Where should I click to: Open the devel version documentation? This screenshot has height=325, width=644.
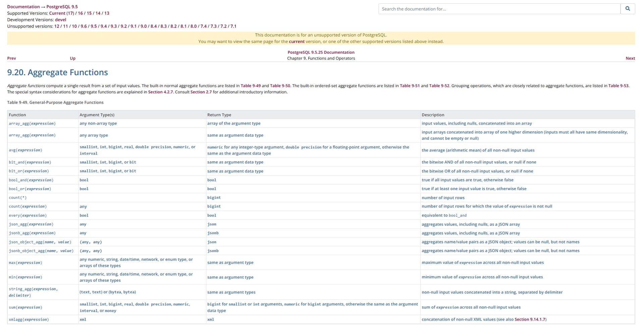60,20
